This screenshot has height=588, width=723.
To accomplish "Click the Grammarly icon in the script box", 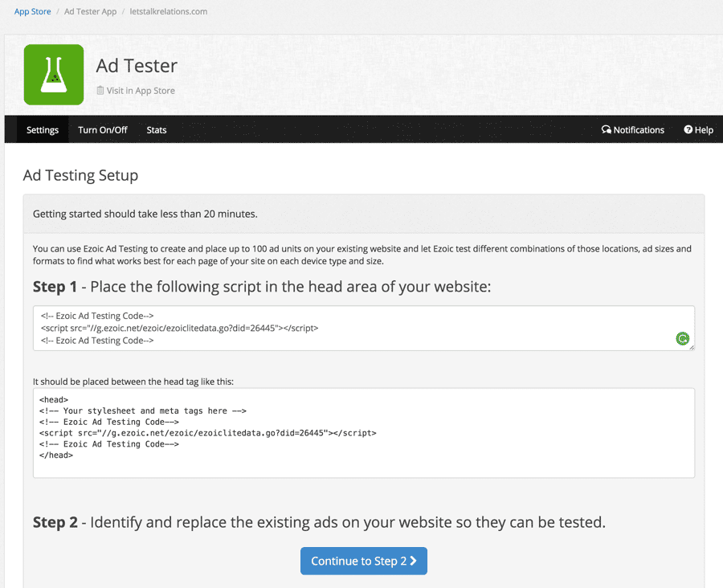I will [682, 339].
